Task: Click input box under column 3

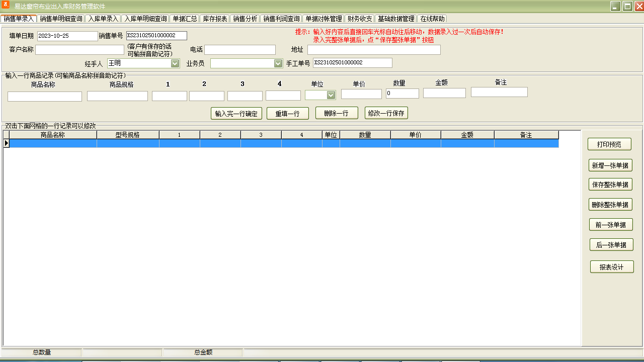Action: [245, 96]
